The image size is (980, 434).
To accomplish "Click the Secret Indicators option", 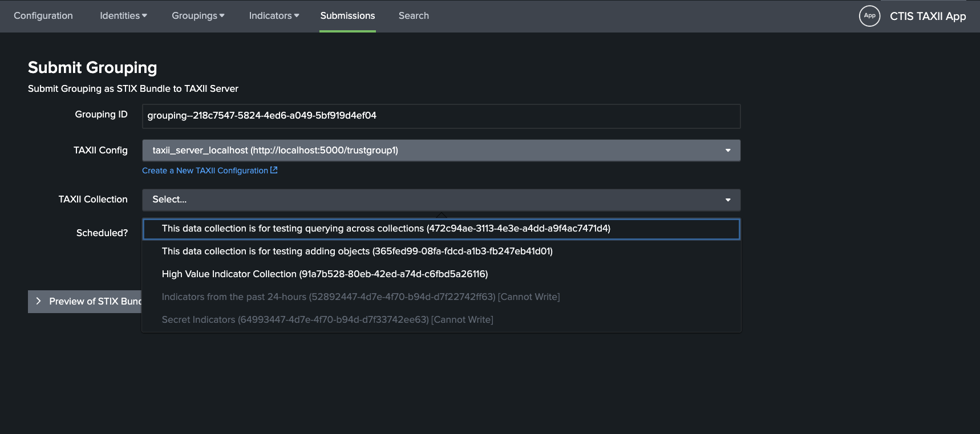I will pos(327,320).
